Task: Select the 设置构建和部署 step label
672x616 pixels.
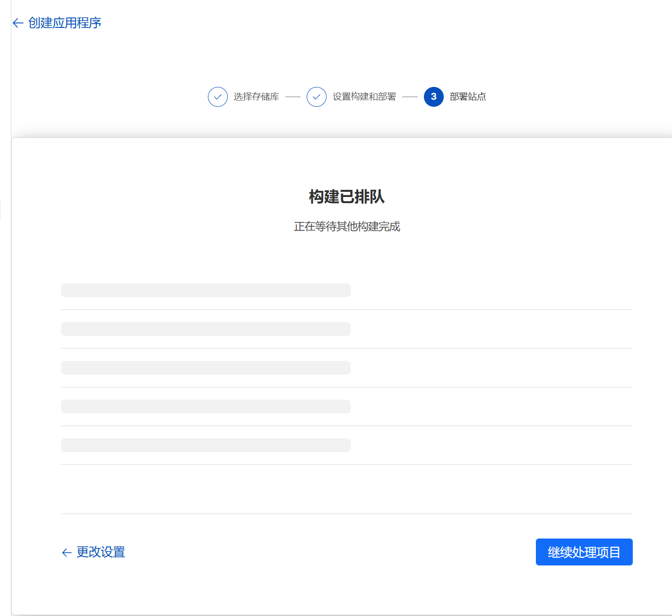Action: pyautogui.click(x=364, y=97)
